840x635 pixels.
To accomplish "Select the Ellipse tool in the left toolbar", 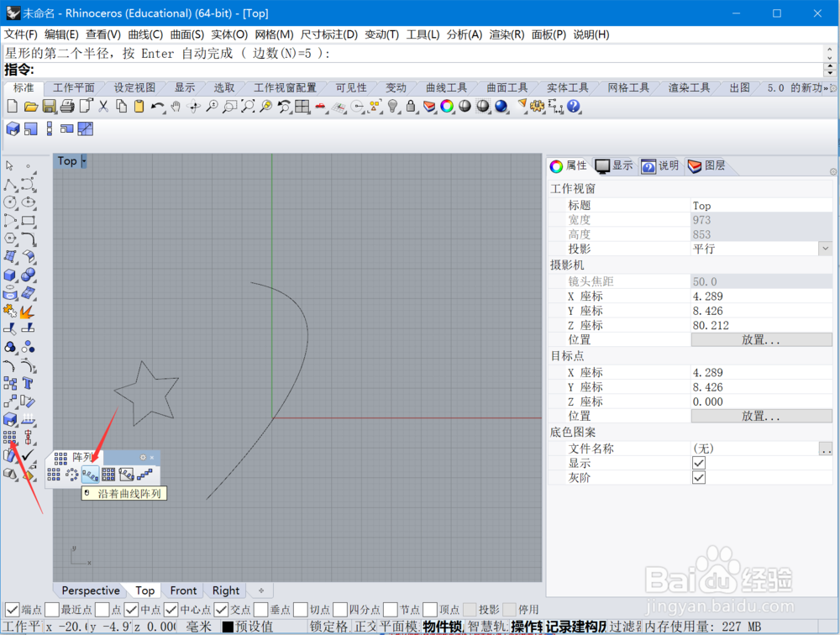I will (x=28, y=202).
